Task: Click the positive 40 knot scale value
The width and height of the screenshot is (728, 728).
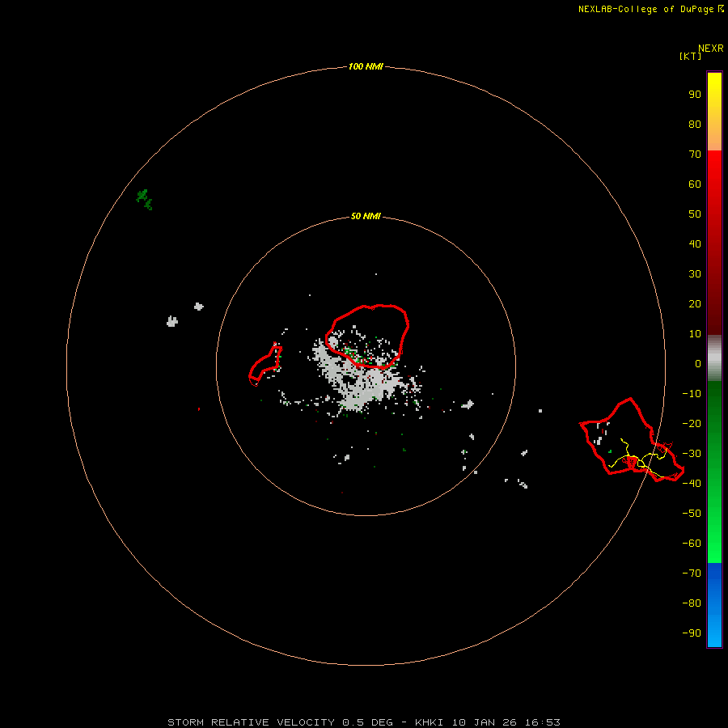Action: coord(695,243)
